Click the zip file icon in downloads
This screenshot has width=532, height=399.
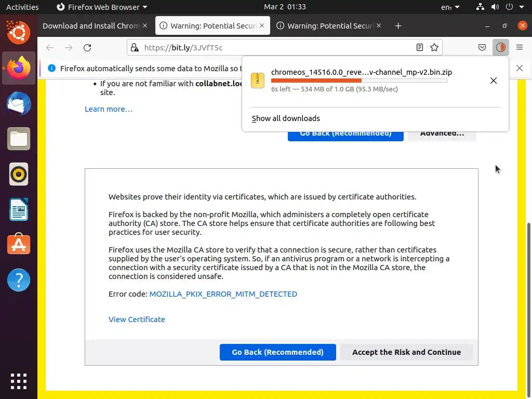click(258, 81)
